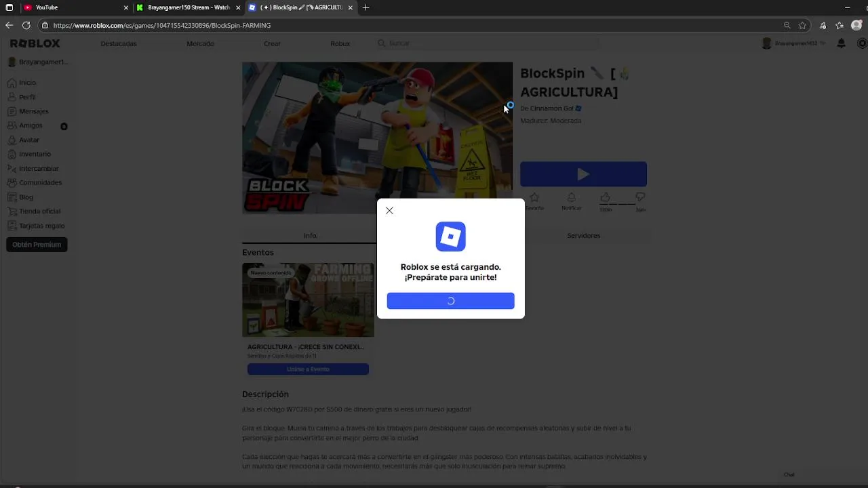Click the Nuevo contenido badge
Image resolution: width=868 pixels, height=488 pixels.
271,272
